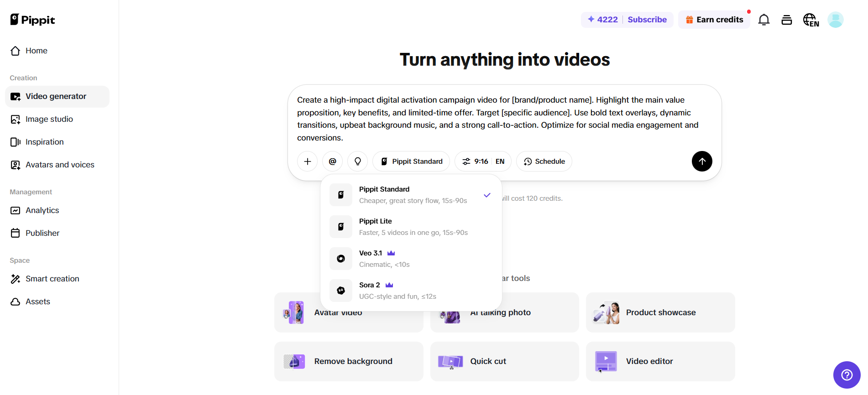
Task: Click the plus add-media button
Action: pyautogui.click(x=308, y=161)
